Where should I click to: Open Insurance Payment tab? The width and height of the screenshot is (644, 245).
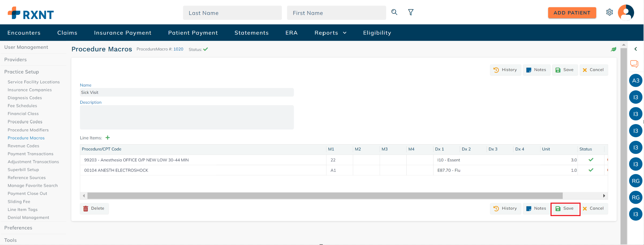tap(122, 33)
